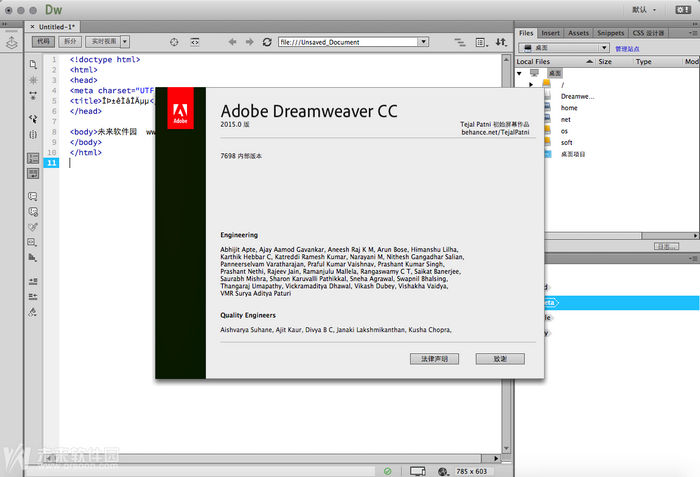Click the 管理站点 manage sites link
700x477 pixels.
pyautogui.click(x=627, y=49)
